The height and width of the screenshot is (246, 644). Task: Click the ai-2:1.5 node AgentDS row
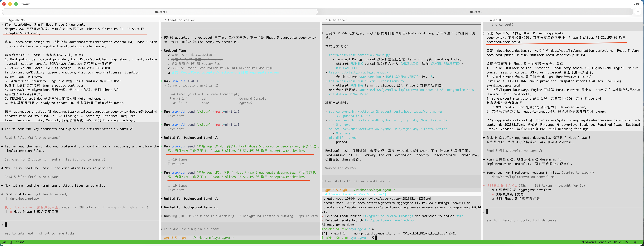click(x=213, y=103)
